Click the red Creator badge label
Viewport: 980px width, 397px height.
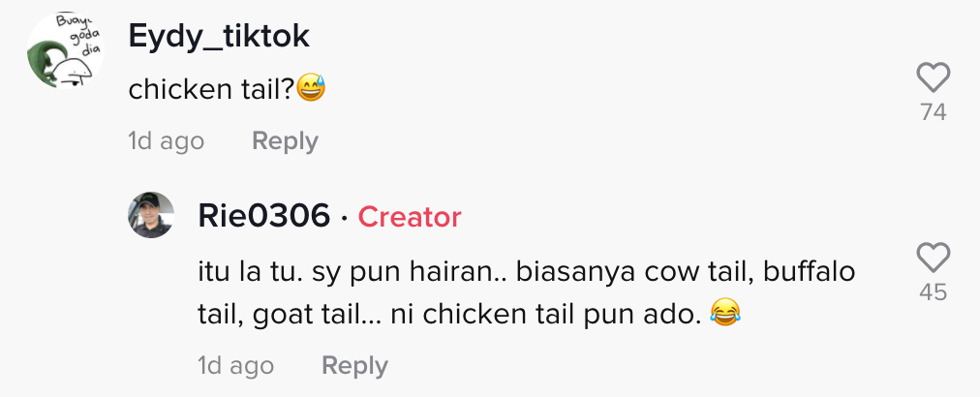[x=410, y=217]
